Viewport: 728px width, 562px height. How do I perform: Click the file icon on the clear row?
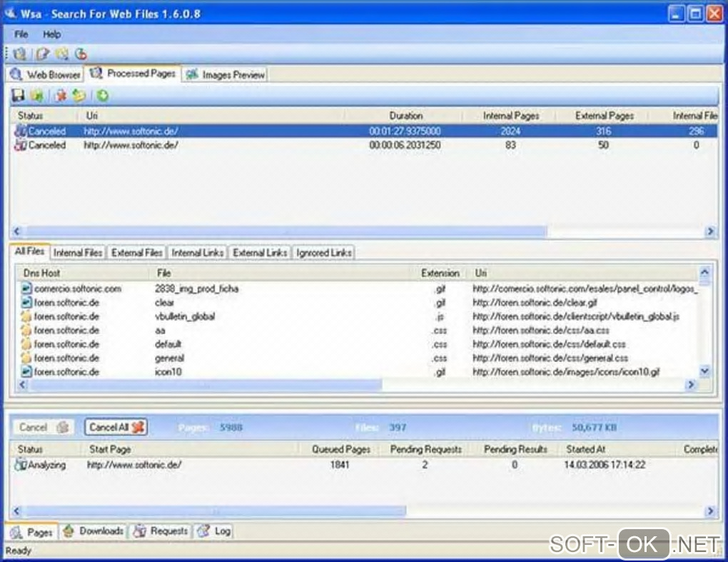pyautogui.click(x=26, y=302)
